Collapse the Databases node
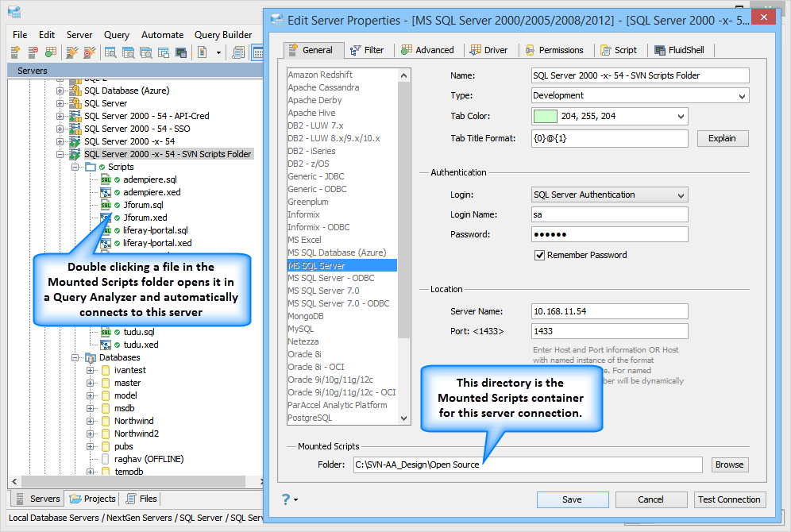This screenshot has height=532, width=791. 75,357
